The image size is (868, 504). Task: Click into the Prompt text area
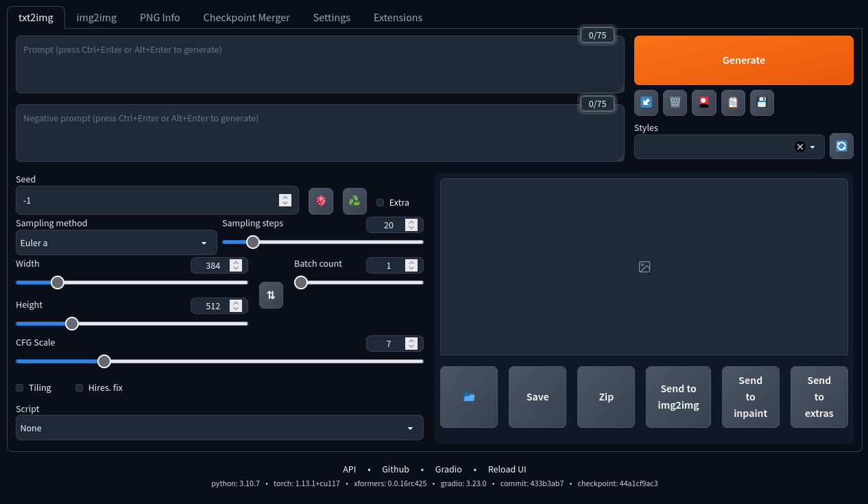coord(320,64)
